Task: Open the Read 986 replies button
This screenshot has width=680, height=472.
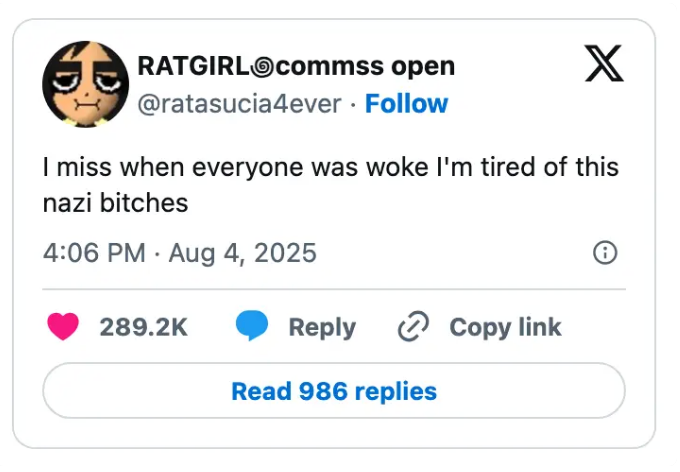Action: (334, 391)
